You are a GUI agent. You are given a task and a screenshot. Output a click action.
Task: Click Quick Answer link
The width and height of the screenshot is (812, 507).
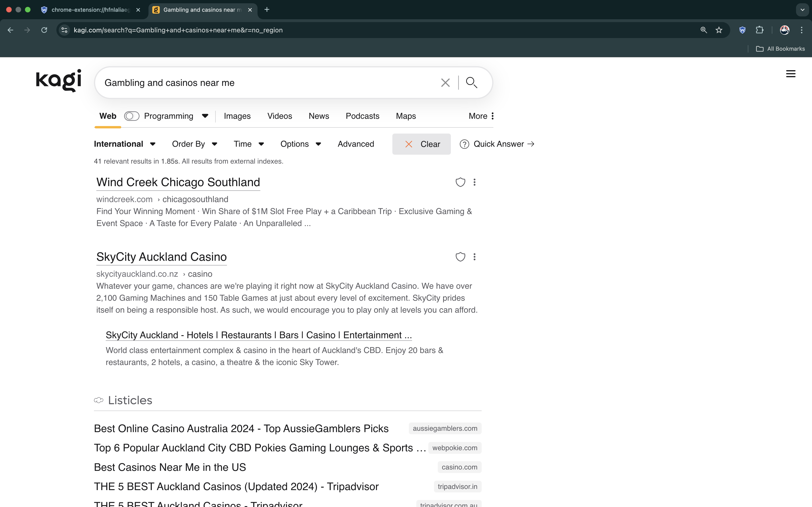tap(499, 144)
